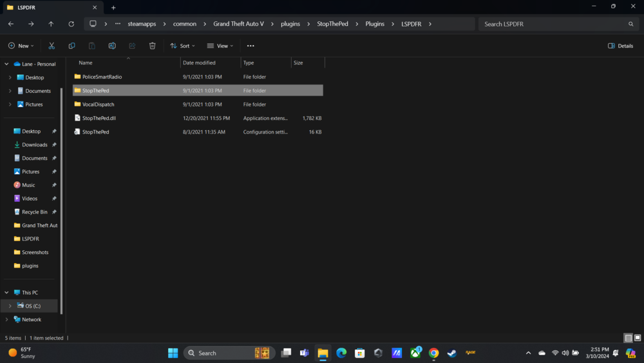Click the taskbar Search box
Image resolution: width=644 pixels, height=363 pixels.
point(229,353)
